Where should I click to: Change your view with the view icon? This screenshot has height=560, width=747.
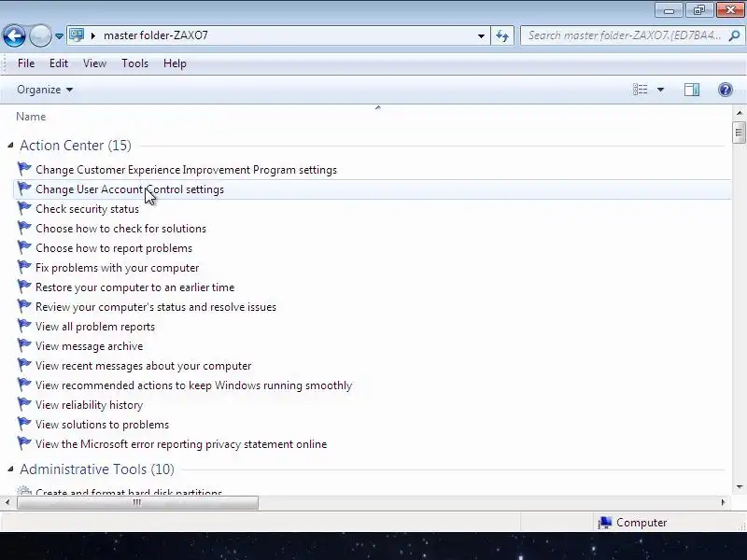[641, 90]
